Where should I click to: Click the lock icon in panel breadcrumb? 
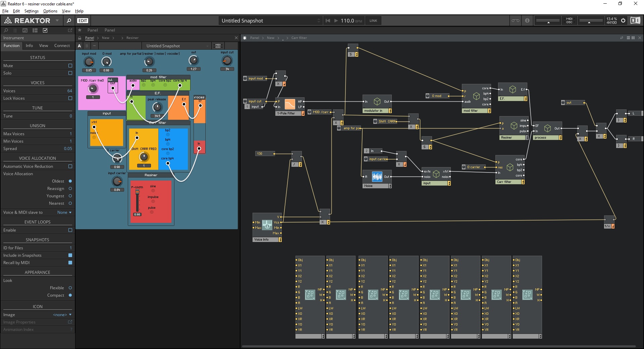(80, 38)
